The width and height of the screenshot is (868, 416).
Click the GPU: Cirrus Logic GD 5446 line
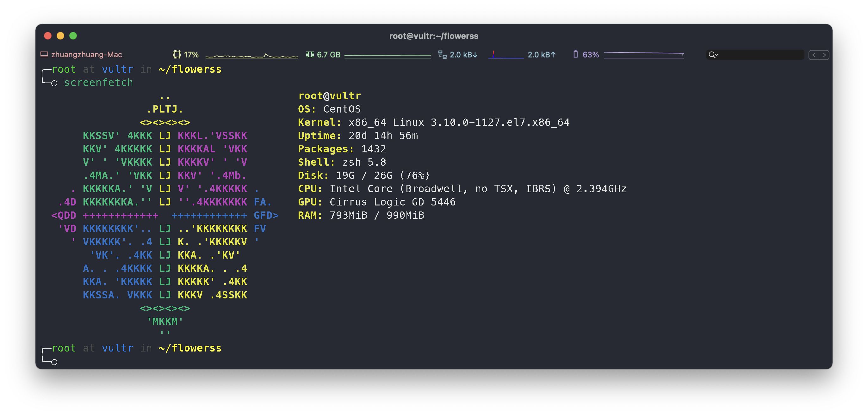[377, 202]
